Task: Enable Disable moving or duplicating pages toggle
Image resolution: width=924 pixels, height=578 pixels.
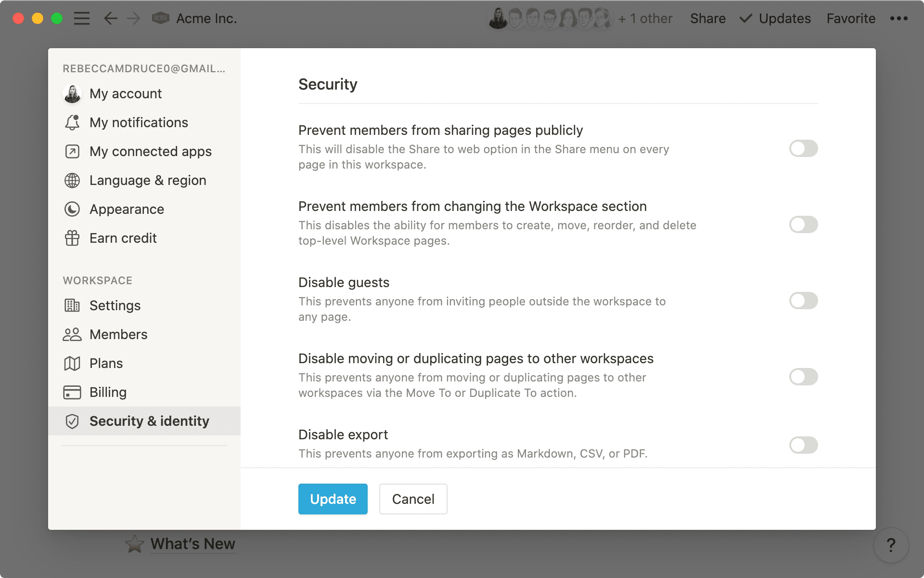Action: tap(803, 377)
